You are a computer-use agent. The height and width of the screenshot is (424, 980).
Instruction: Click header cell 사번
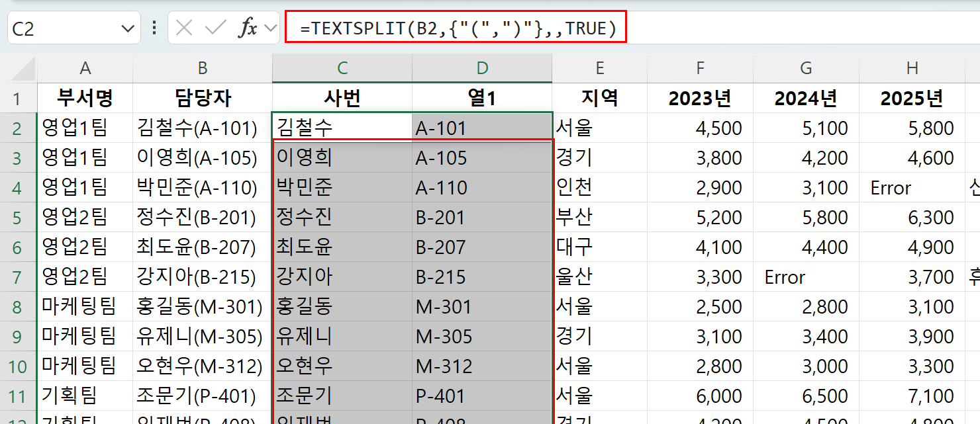tap(342, 99)
